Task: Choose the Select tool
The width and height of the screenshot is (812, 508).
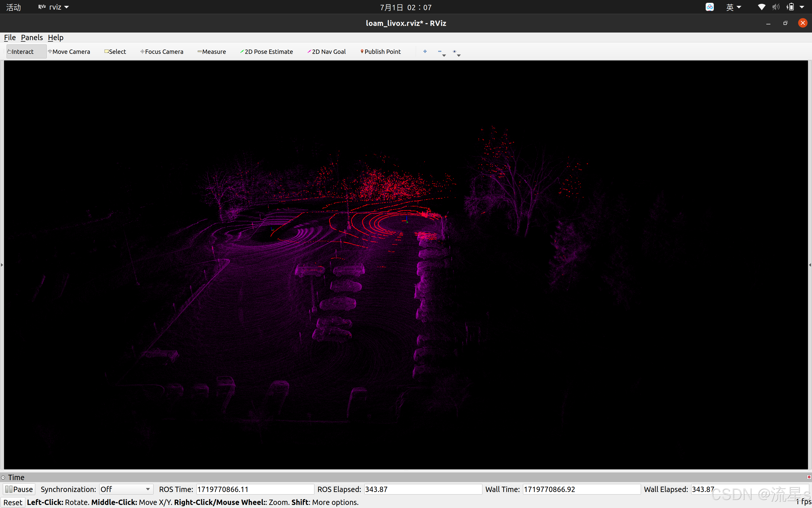Action: point(115,51)
